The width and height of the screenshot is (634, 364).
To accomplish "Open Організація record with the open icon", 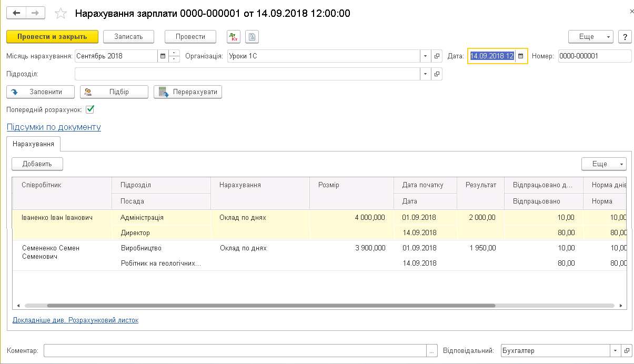I will click(437, 56).
